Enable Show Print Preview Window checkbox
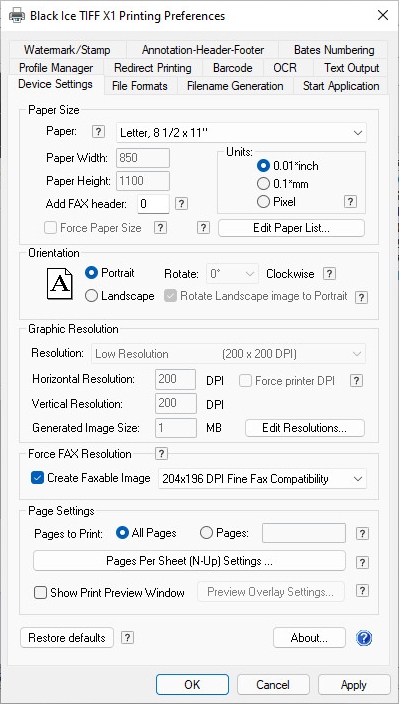The image size is (399, 704). click(40, 593)
